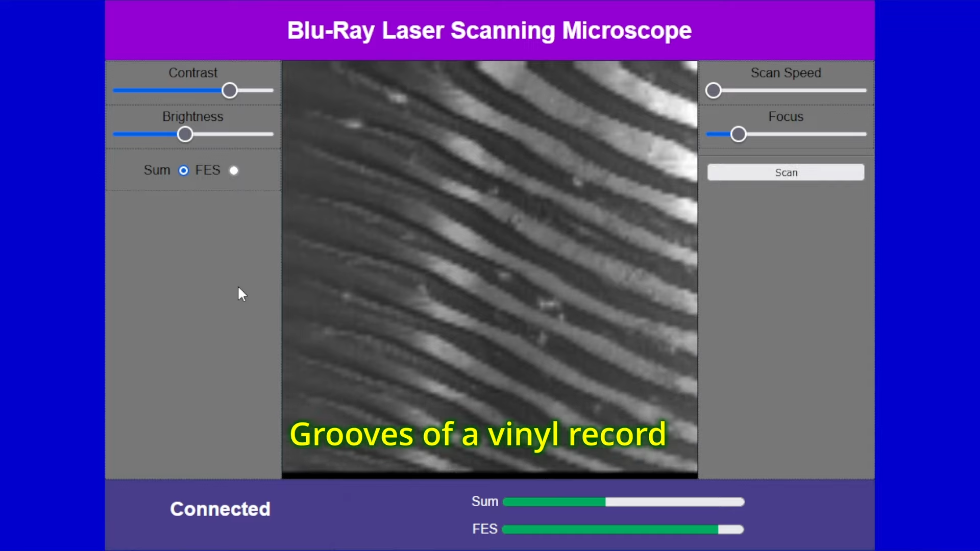Viewport: 980px width, 551px height.
Task: Click the Brightness slider handle
Action: point(185,134)
